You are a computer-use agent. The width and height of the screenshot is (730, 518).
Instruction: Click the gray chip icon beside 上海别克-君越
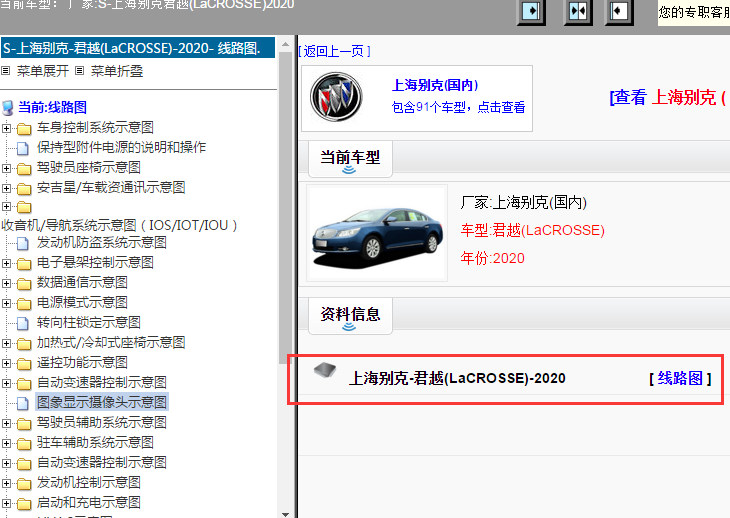(325, 370)
